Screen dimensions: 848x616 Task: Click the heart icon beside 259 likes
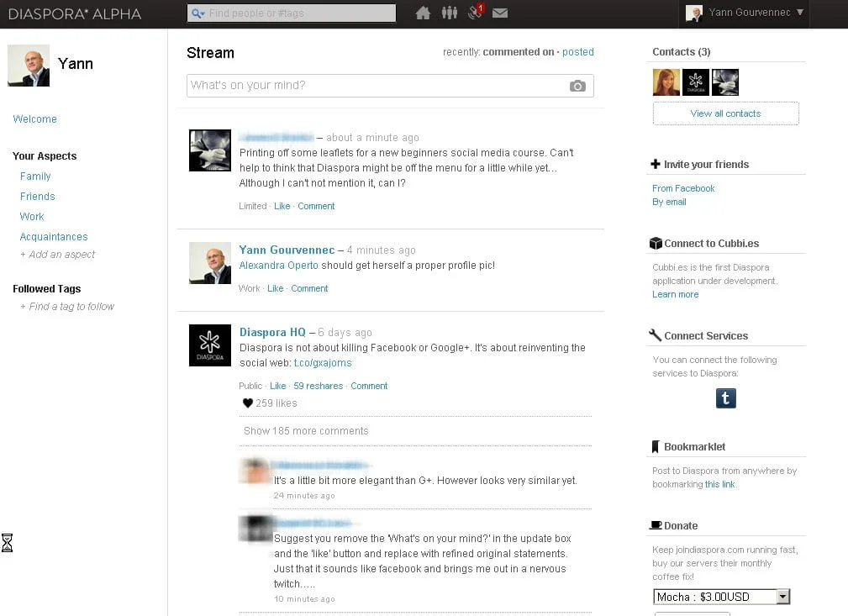(247, 403)
